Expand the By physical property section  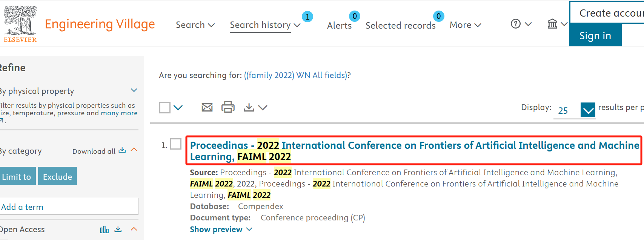(x=134, y=90)
